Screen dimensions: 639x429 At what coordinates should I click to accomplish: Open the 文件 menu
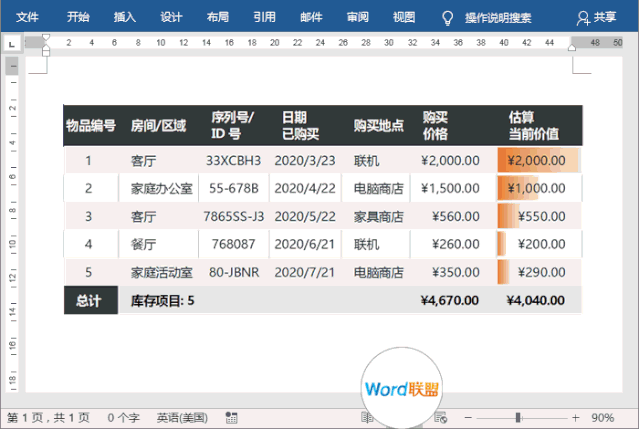point(28,17)
